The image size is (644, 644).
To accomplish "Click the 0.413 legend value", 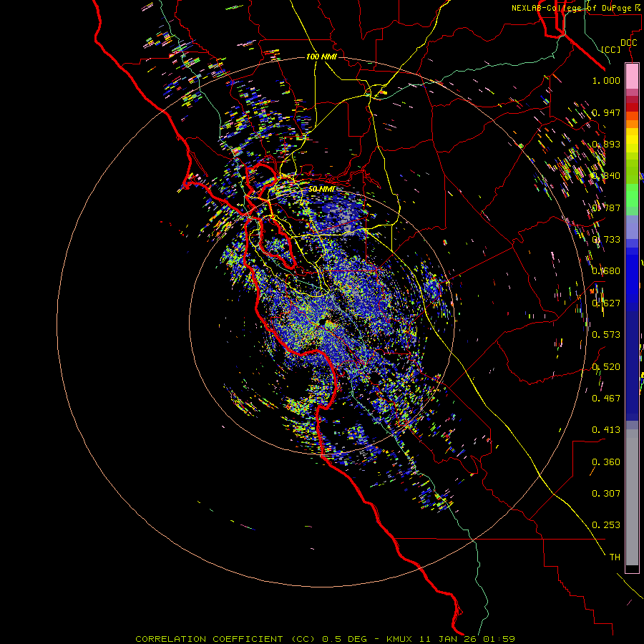I will (606, 430).
